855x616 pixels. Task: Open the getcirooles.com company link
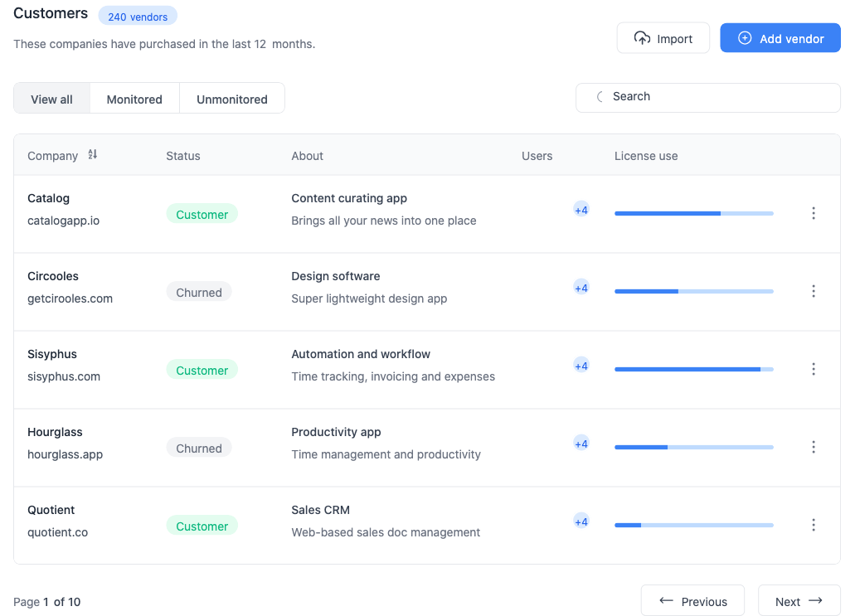point(70,298)
